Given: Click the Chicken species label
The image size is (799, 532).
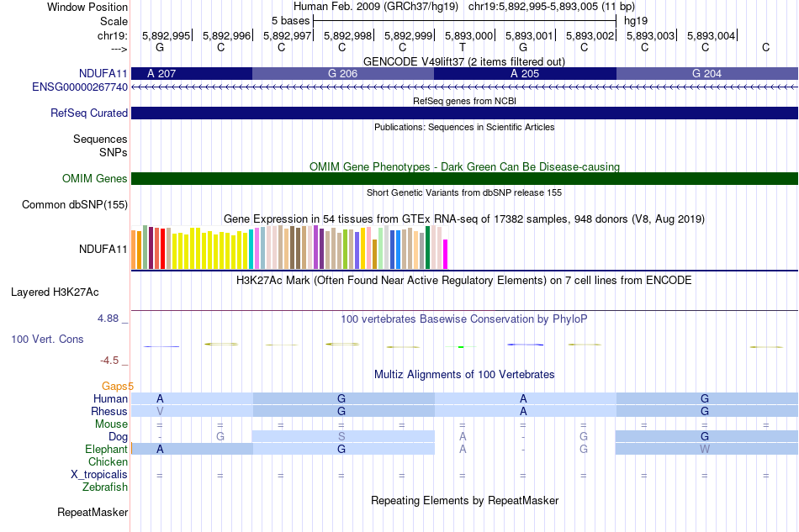Looking at the screenshot, I should point(108,461).
